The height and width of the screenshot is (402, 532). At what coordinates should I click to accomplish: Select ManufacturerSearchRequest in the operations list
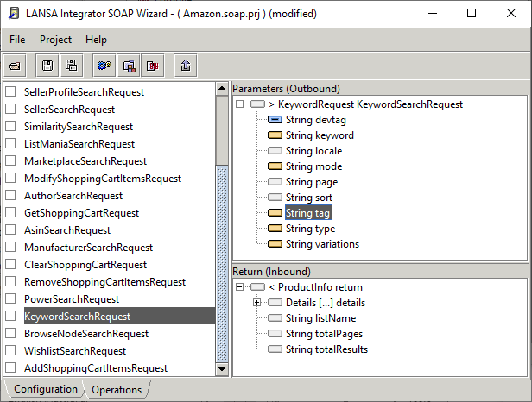tap(88, 248)
